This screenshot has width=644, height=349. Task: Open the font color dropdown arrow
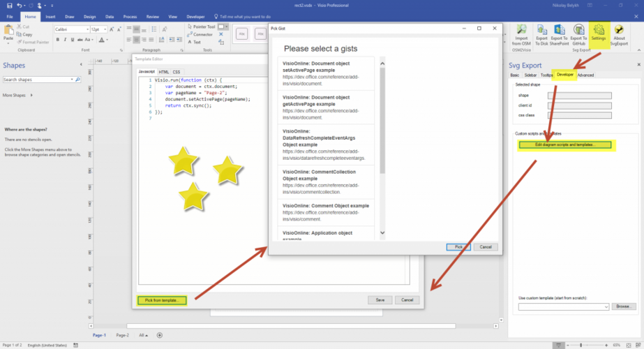point(107,40)
